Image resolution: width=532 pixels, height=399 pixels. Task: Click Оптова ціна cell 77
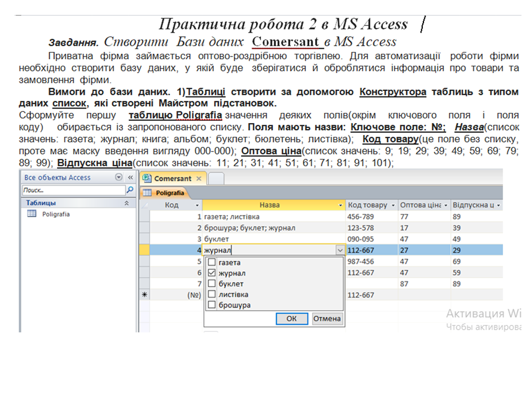coord(424,217)
